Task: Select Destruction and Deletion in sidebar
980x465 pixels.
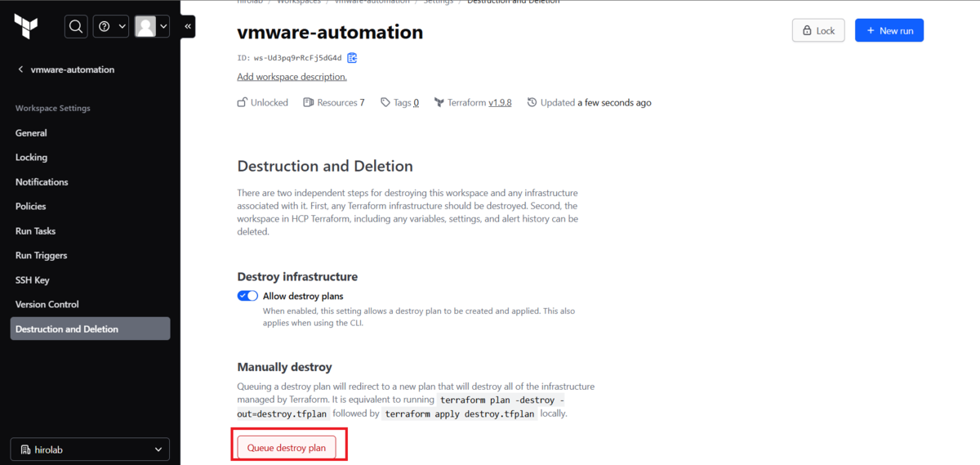Action: click(x=90, y=329)
